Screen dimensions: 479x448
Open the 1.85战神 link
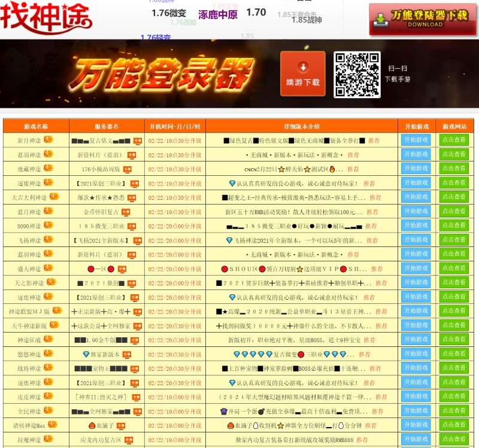307,20
